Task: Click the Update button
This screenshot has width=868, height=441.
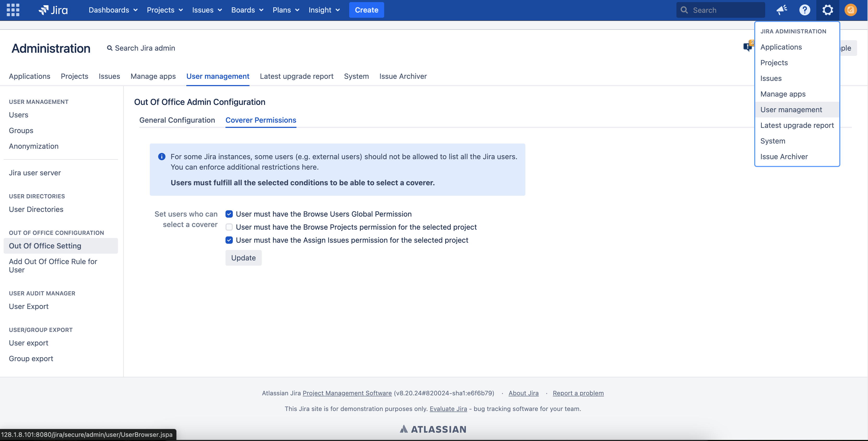Action: (243, 258)
